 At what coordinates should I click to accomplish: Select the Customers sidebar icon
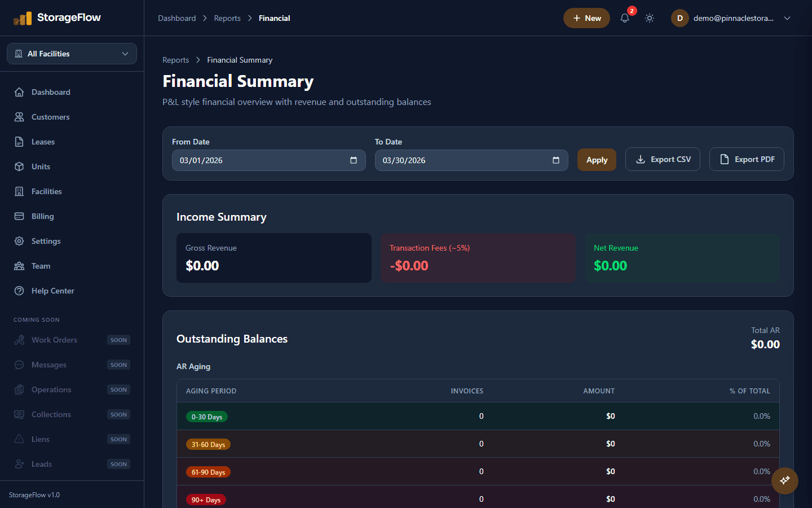[19, 117]
